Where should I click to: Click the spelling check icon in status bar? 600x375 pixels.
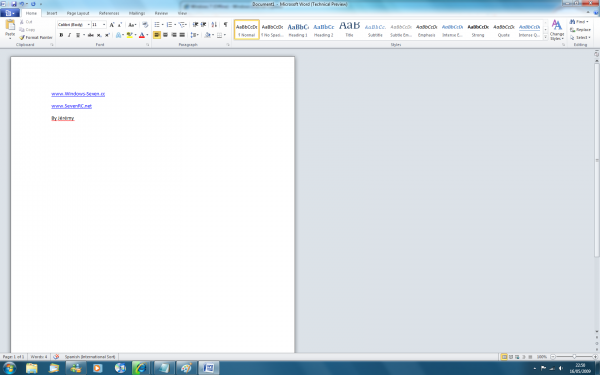click(56, 357)
